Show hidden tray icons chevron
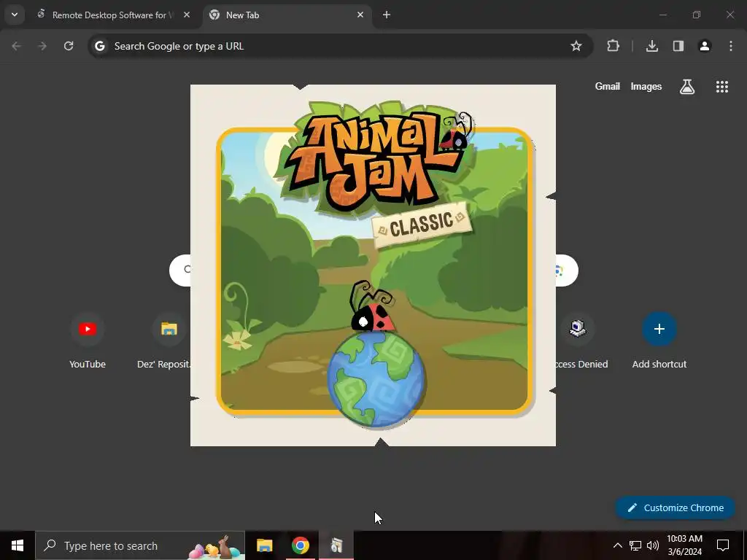Viewport: 747px width, 560px height. [617, 545]
